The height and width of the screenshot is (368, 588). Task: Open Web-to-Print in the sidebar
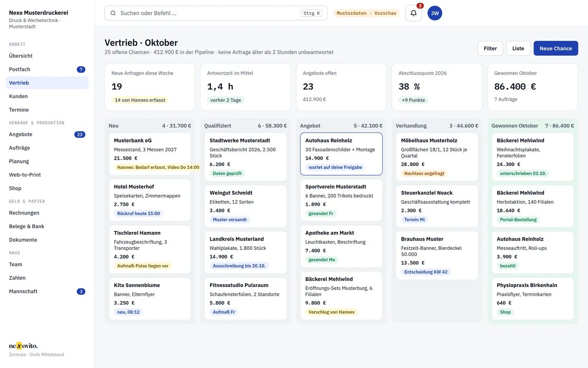pos(47,175)
